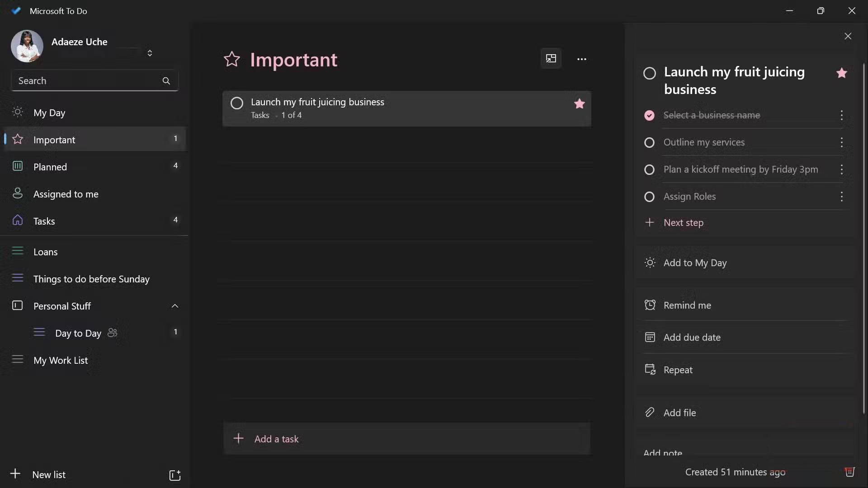The height and width of the screenshot is (488, 868).
Task: Click the Assigned to me icon
Action: (x=17, y=194)
